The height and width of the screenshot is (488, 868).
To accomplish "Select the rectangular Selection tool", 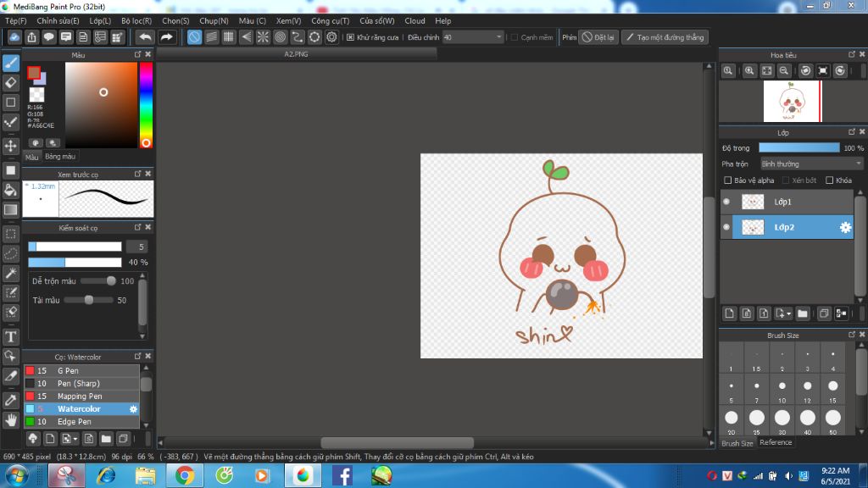I will click(x=10, y=234).
